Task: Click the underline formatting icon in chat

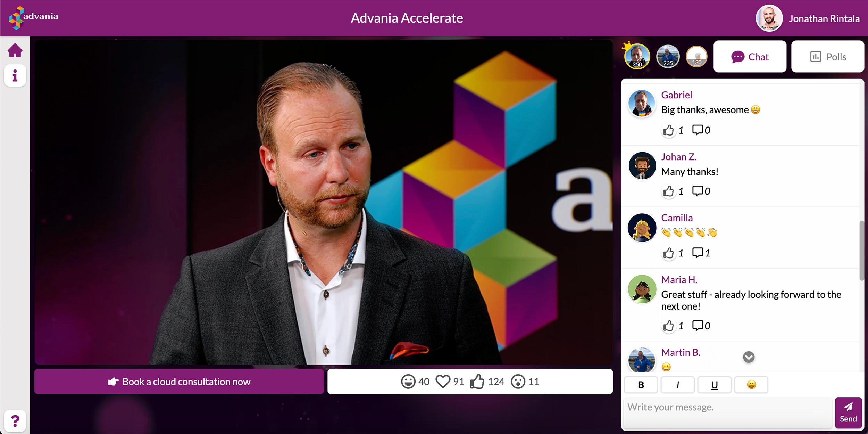Action: tap(715, 385)
